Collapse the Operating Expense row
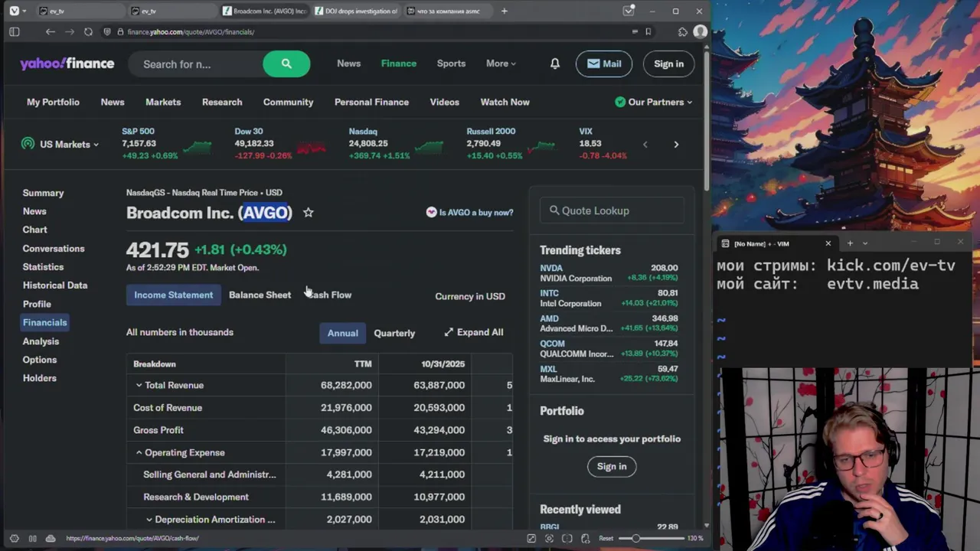The width and height of the screenshot is (980, 551). (139, 452)
